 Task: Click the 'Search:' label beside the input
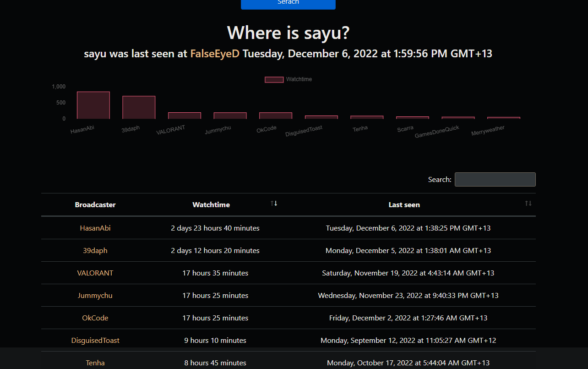tap(440, 179)
